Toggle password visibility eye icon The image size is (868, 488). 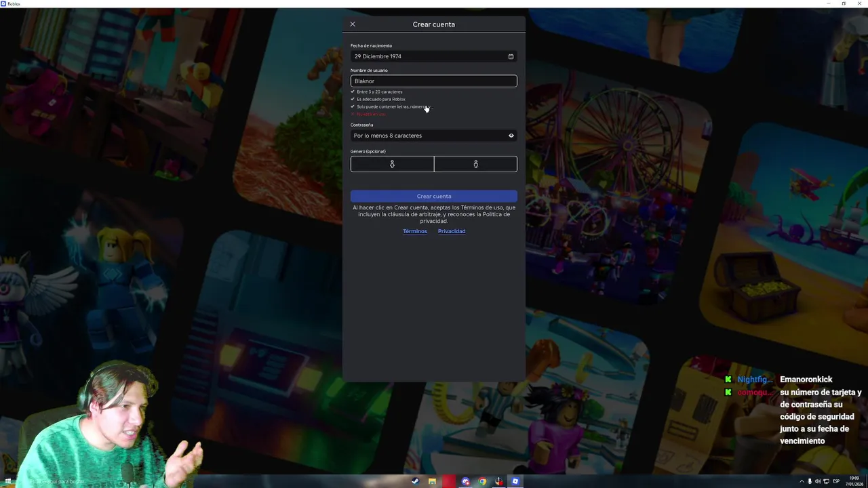point(511,136)
